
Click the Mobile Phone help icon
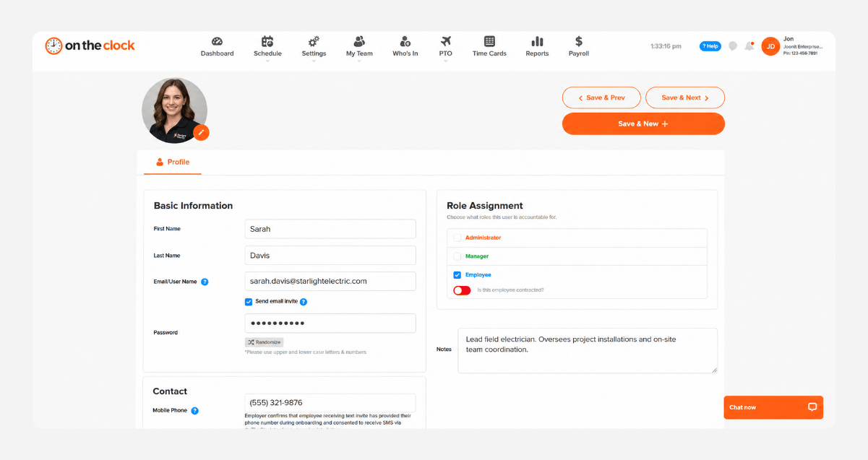pyautogui.click(x=194, y=411)
